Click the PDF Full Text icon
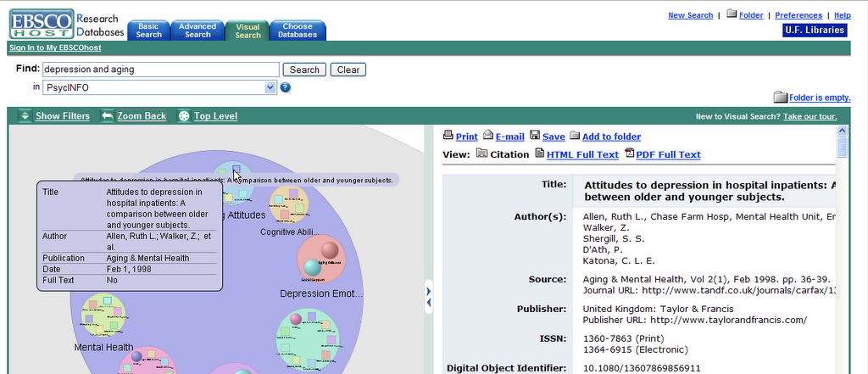Screen dimensions: 868x374 click(630, 153)
